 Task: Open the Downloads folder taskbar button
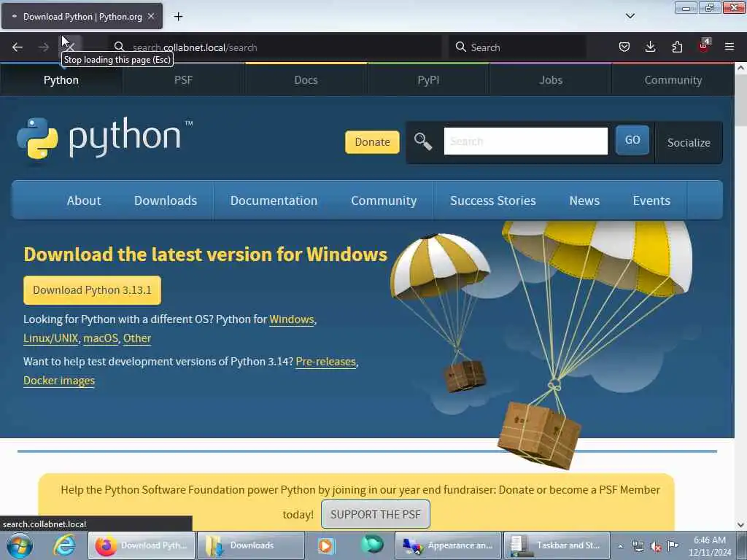[251, 545]
